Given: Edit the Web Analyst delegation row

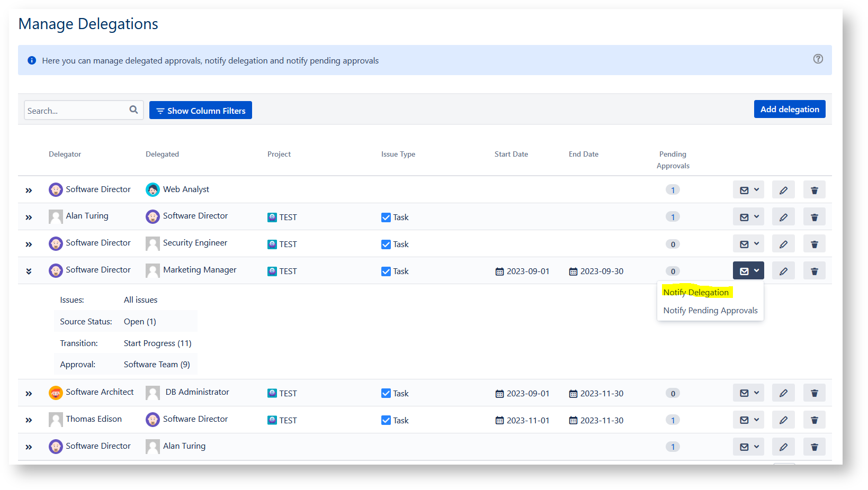Looking at the screenshot, I should [x=783, y=190].
